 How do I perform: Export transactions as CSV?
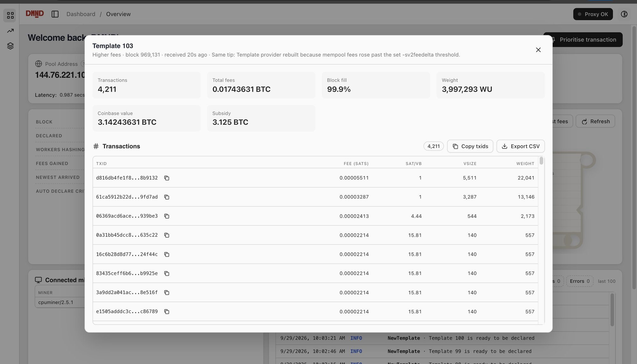[520, 146]
